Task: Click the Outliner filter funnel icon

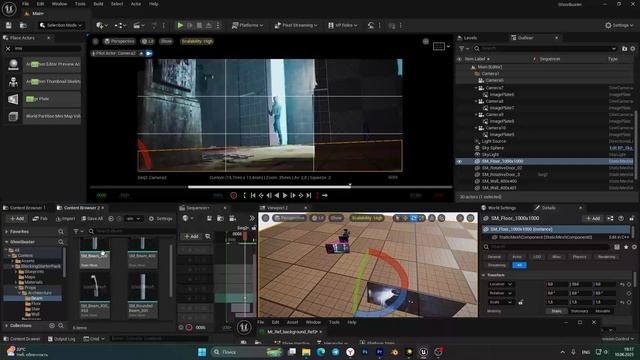Action: (462, 49)
